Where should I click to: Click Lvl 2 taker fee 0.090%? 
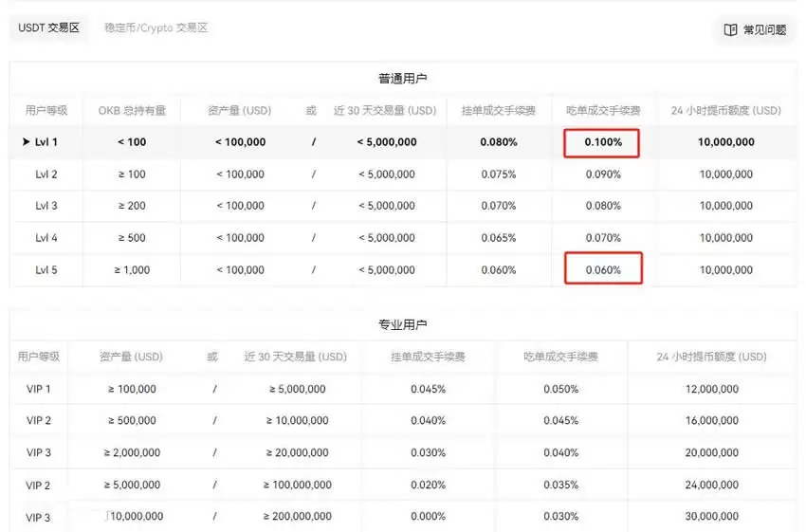pos(603,174)
